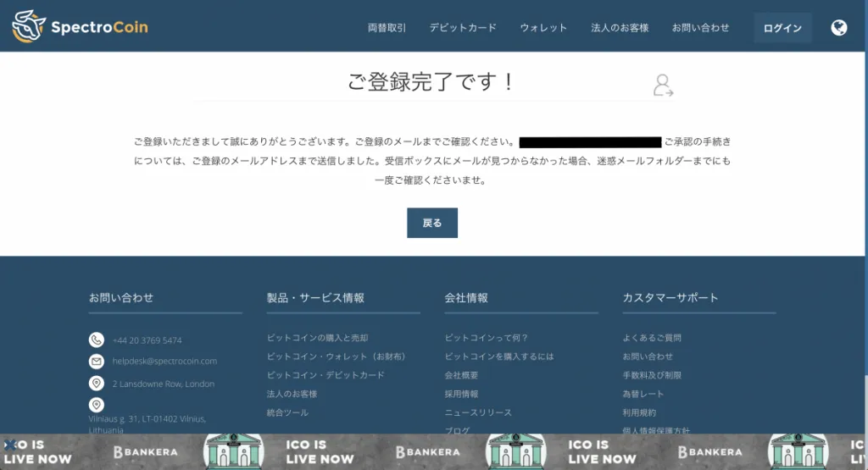Viewport: 868px width, 470px height.
Task: Open the language globe icon
Action: point(838,28)
